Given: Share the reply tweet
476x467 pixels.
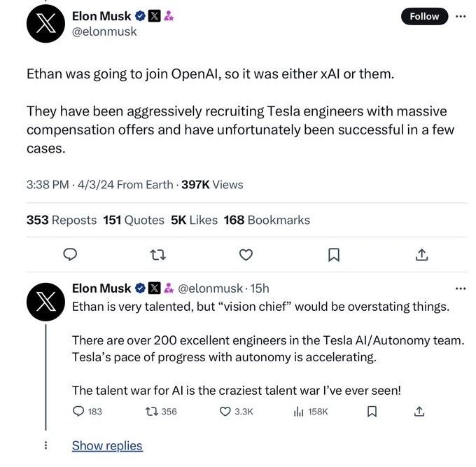Looking at the screenshot, I should (x=419, y=412).
